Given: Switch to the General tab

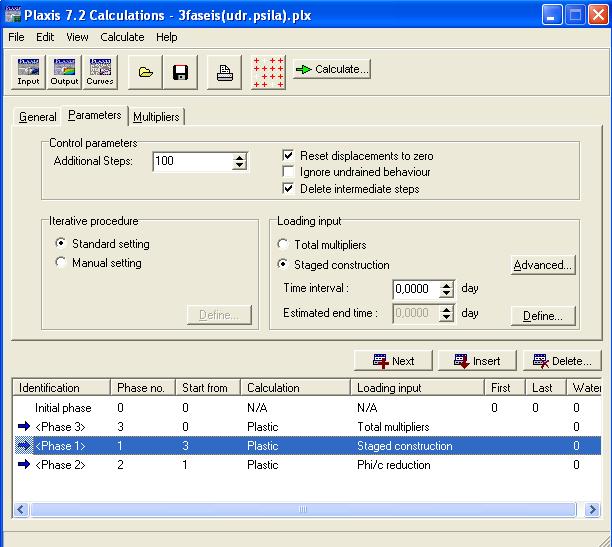Looking at the screenshot, I should click(37, 117).
